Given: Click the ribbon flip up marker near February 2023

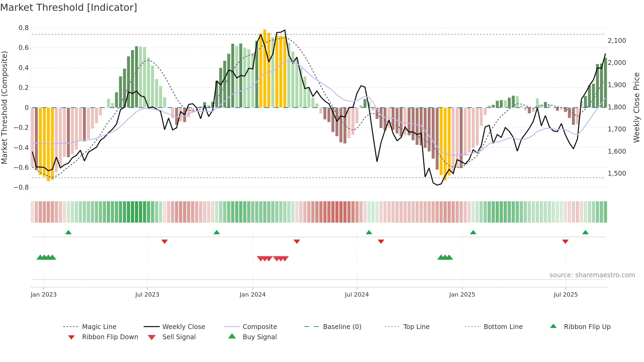Looking at the screenshot, I should (68, 232).
